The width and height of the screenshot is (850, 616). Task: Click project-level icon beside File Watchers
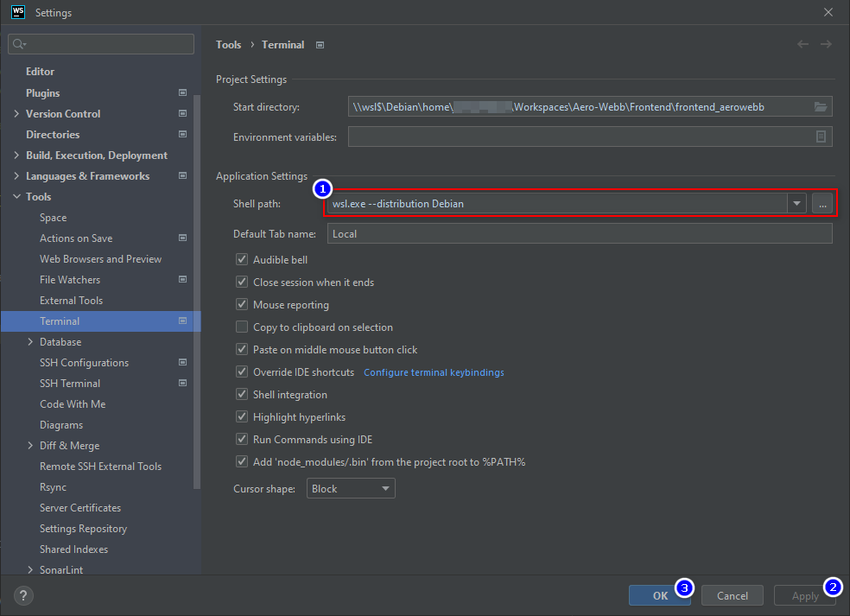click(x=182, y=279)
